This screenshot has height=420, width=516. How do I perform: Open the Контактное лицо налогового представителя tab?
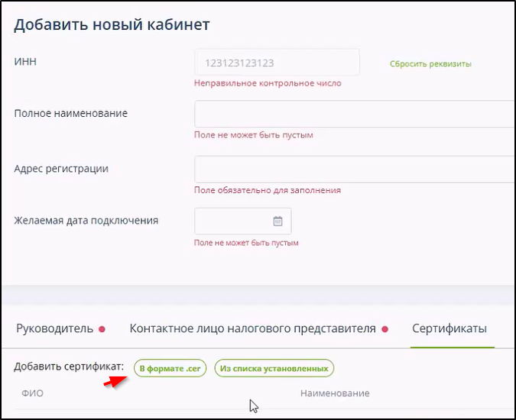[x=252, y=328]
